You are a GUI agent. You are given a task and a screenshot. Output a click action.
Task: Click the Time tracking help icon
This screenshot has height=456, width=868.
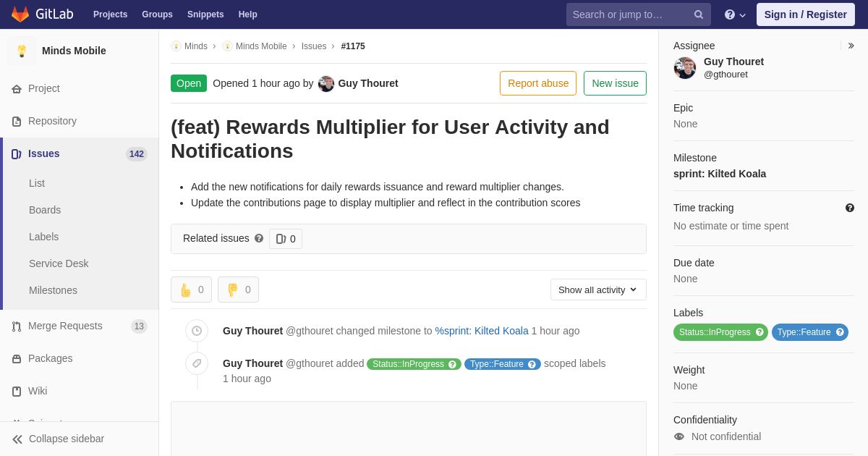pyautogui.click(x=850, y=208)
